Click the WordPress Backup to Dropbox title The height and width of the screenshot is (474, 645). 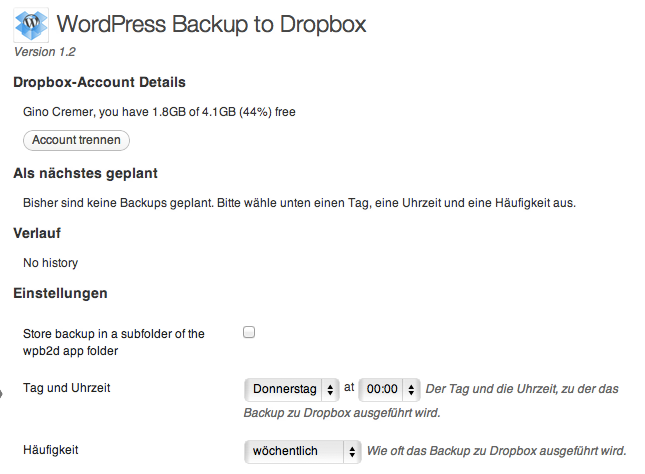click(x=211, y=24)
